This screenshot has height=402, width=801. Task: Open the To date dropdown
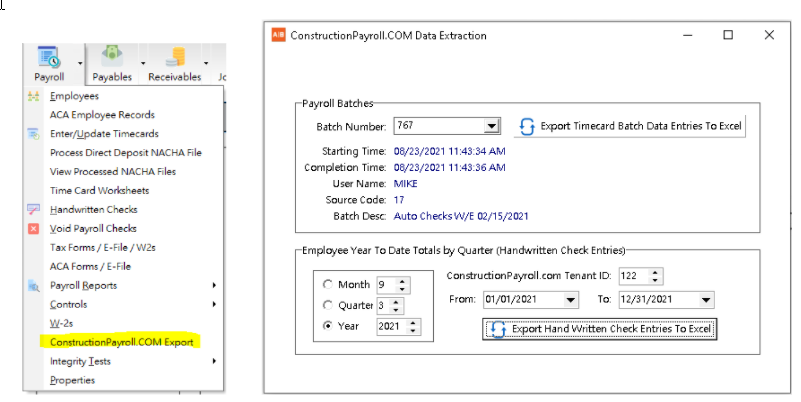[x=706, y=300]
